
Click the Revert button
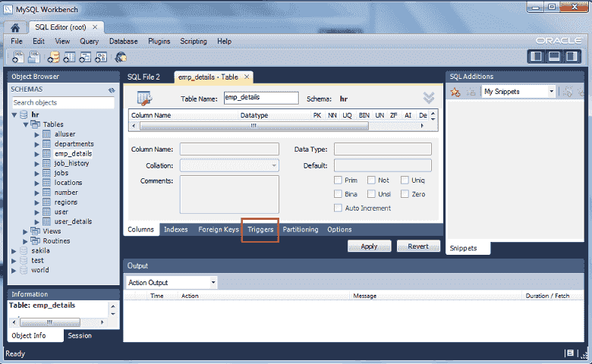(x=418, y=246)
